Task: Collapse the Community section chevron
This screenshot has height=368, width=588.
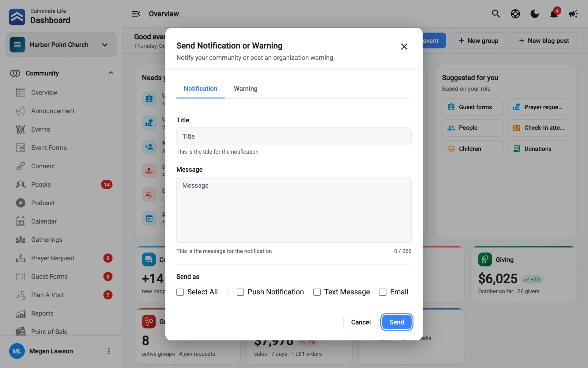Action: click(111, 73)
